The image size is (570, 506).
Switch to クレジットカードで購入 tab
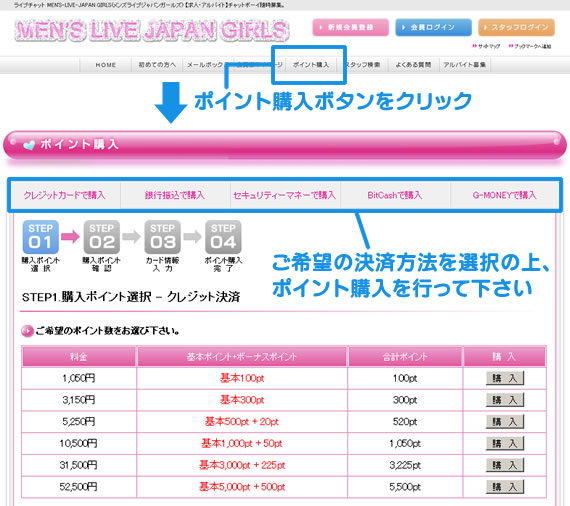tap(65, 195)
